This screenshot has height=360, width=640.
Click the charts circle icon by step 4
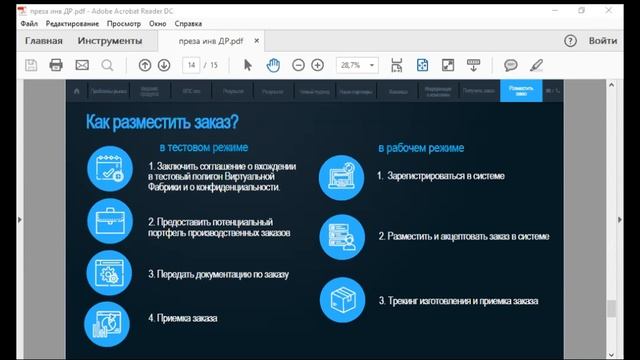click(107, 324)
